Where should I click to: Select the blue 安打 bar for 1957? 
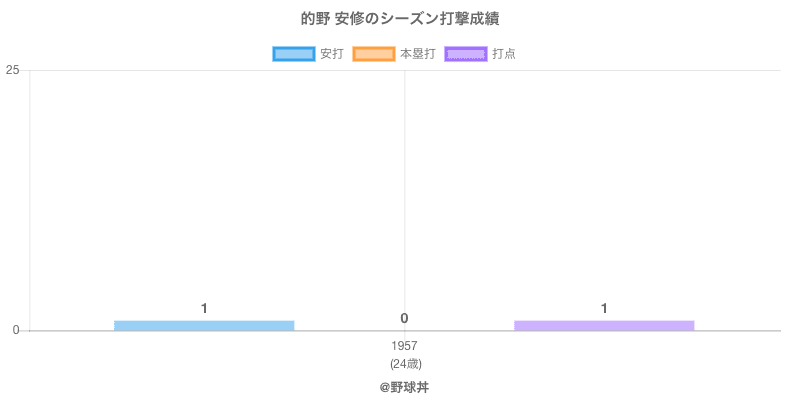(204, 325)
